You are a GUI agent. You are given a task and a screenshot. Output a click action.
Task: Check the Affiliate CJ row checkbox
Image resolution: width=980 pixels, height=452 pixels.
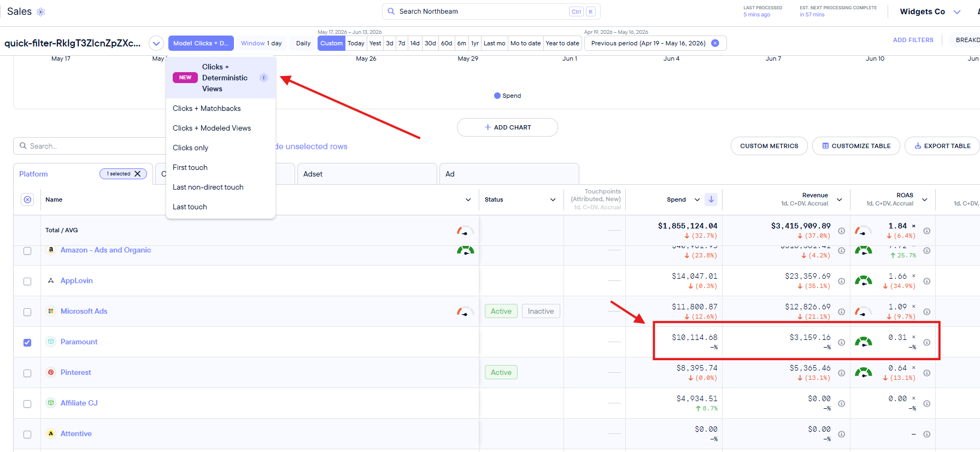click(x=27, y=404)
